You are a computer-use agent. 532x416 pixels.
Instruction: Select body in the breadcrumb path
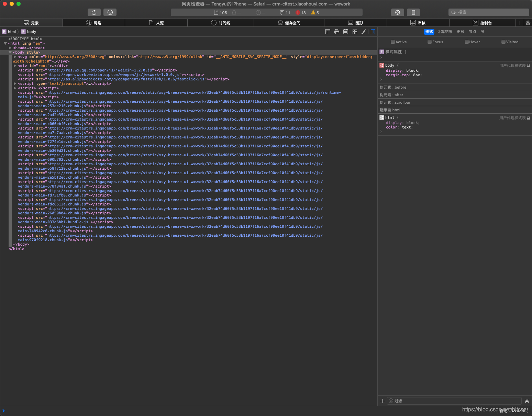click(x=29, y=32)
